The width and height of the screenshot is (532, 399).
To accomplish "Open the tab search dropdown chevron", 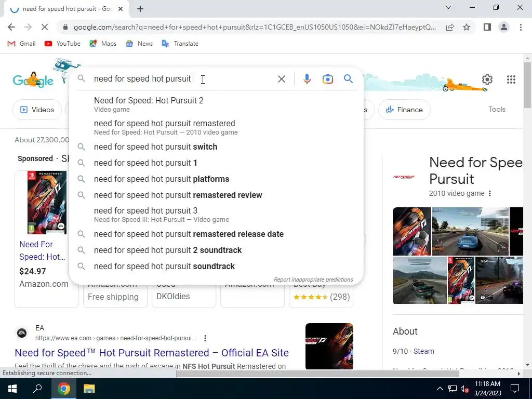I will coord(448,7).
